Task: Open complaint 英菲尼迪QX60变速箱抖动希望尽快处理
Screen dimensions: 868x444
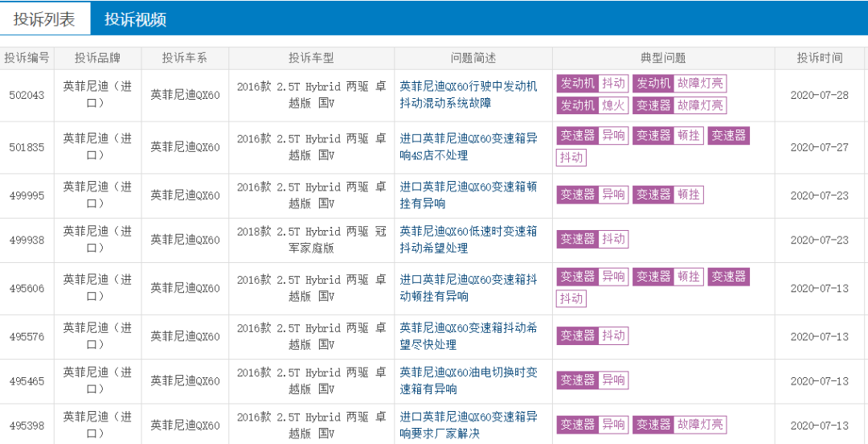Action: click(x=469, y=336)
